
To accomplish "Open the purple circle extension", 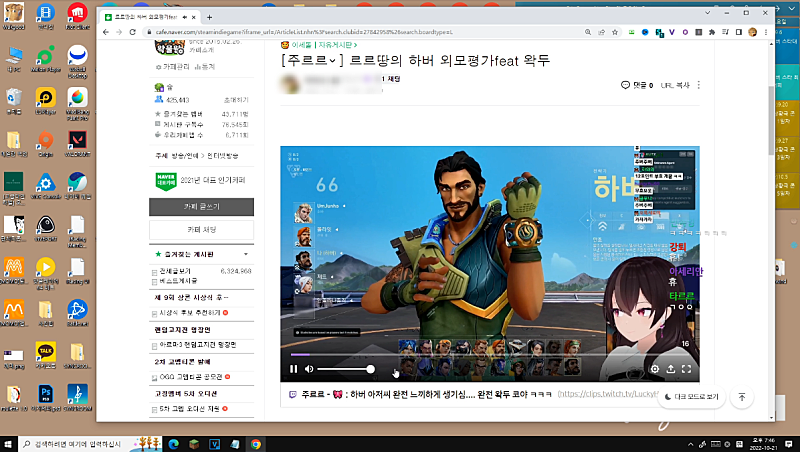I will point(685,32).
